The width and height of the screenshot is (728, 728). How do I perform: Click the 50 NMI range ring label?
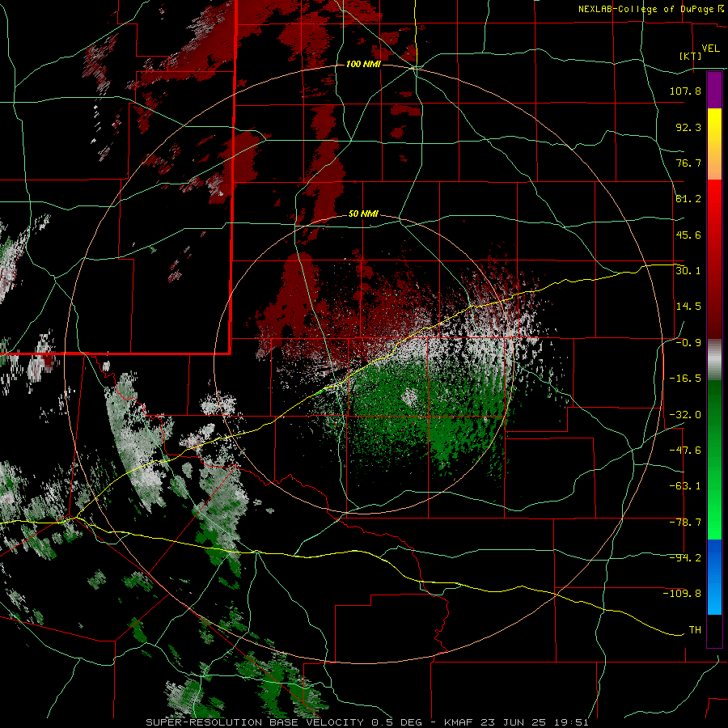pos(363,214)
